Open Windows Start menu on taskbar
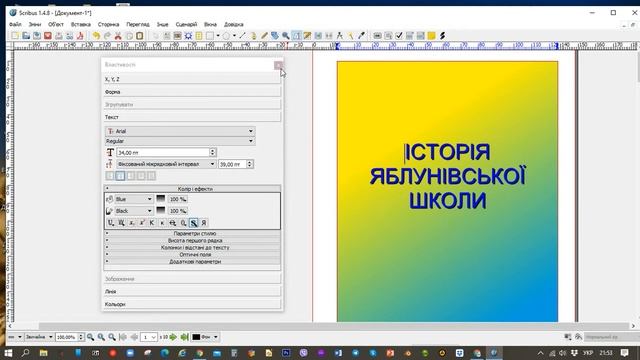Screen dimensions: 640x360 click(x=8, y=353)
